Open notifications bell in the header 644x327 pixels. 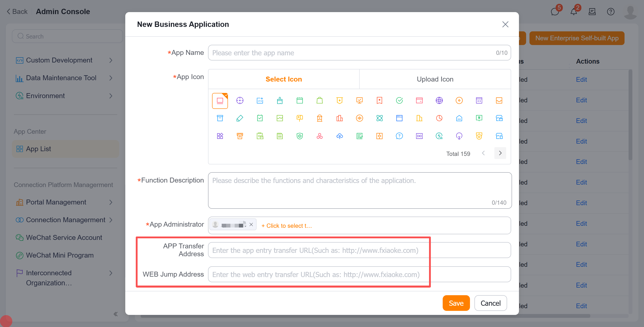pyautogui.click(x=574, y=11)
